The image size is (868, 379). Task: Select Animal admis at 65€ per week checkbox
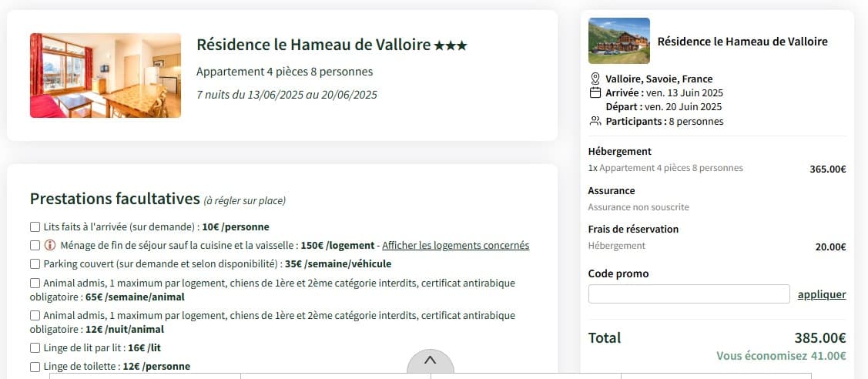click(x=35, y=283)
